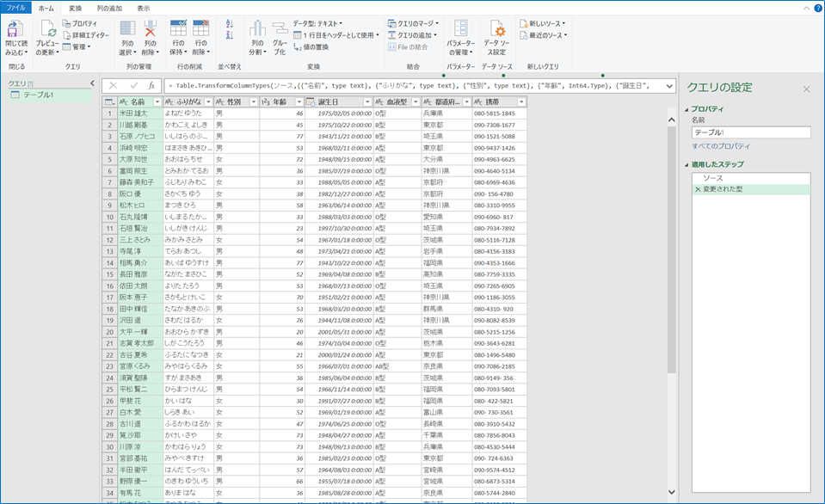Viewport: 825px width, 504px height.
Task: Select the テーブル1 query in the list
Action: [50, 95]
